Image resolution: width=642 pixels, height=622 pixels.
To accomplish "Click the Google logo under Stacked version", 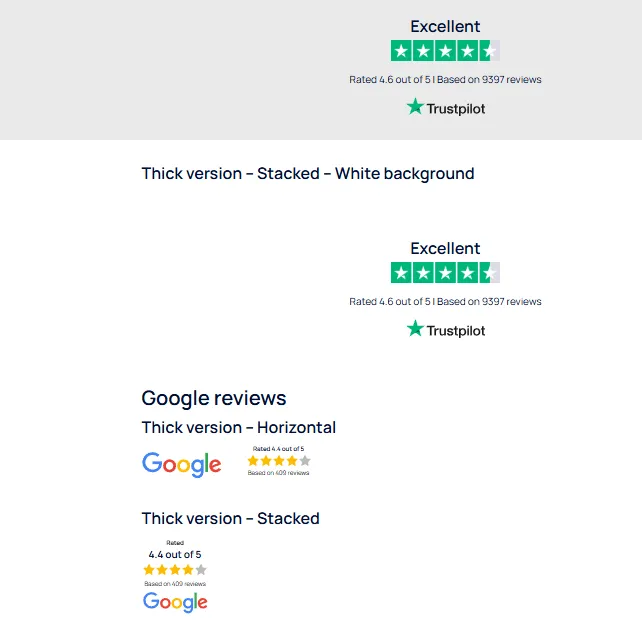I will pos(175,602).
